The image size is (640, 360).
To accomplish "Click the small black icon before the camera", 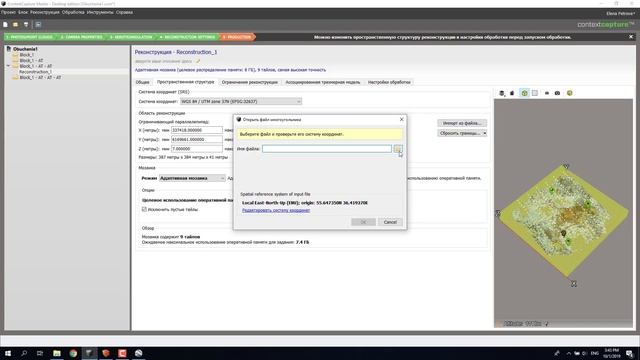I will (x=547, y=93).
